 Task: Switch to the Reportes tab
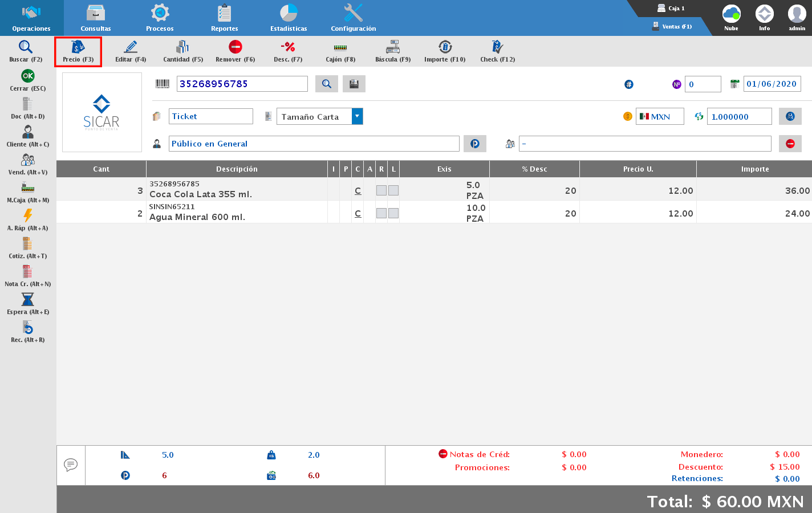click(225, 18)
